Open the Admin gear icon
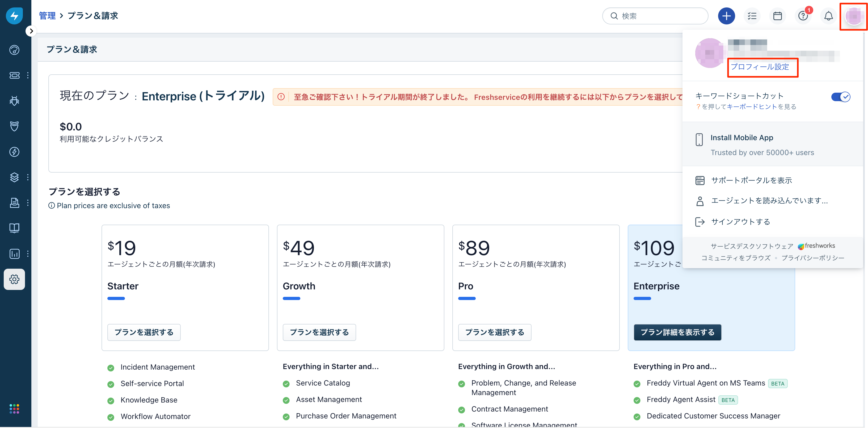The height and width of the screenshot is (428, 868). point(14,279)
